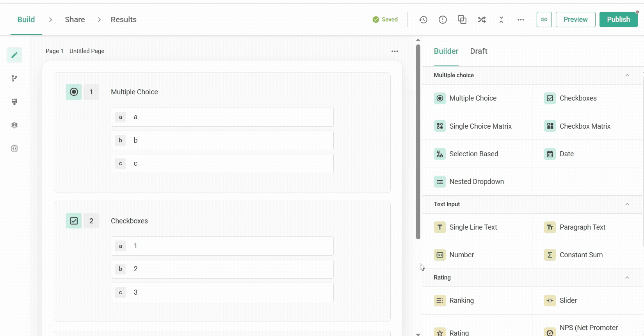Collapse the Text input section
The image size is (644, 336).
click(627, 204)
